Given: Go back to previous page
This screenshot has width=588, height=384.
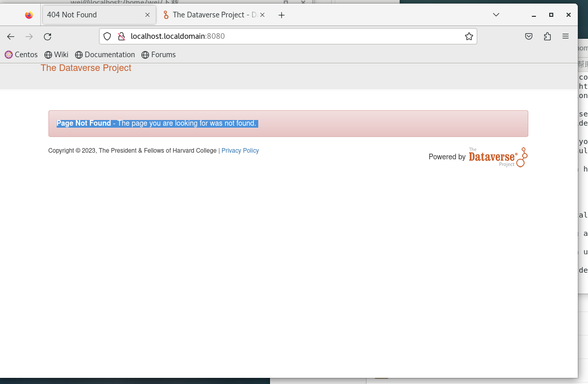Looking at the screenshot, I should coord(11,36).
